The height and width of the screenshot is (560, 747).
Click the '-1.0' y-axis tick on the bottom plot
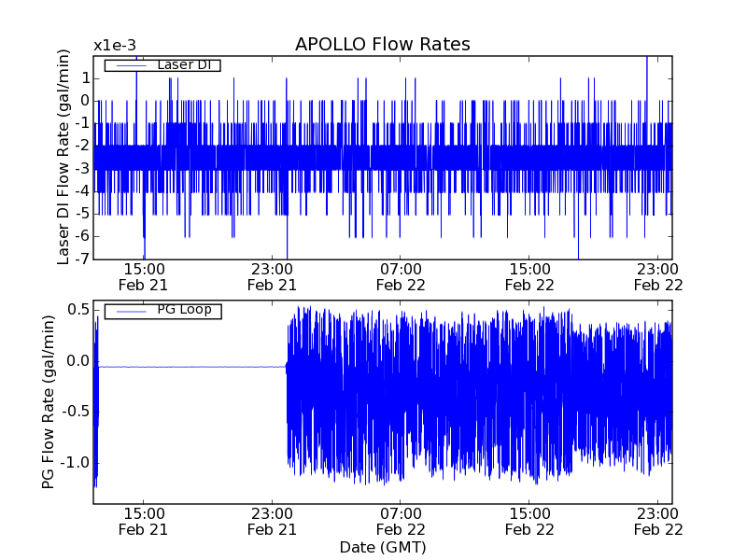[75, 462]
